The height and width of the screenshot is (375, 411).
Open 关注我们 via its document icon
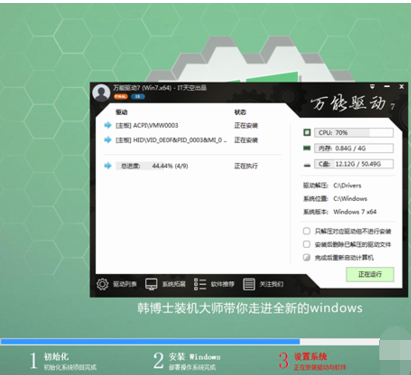pyautogui.click(x=249, y=284)
